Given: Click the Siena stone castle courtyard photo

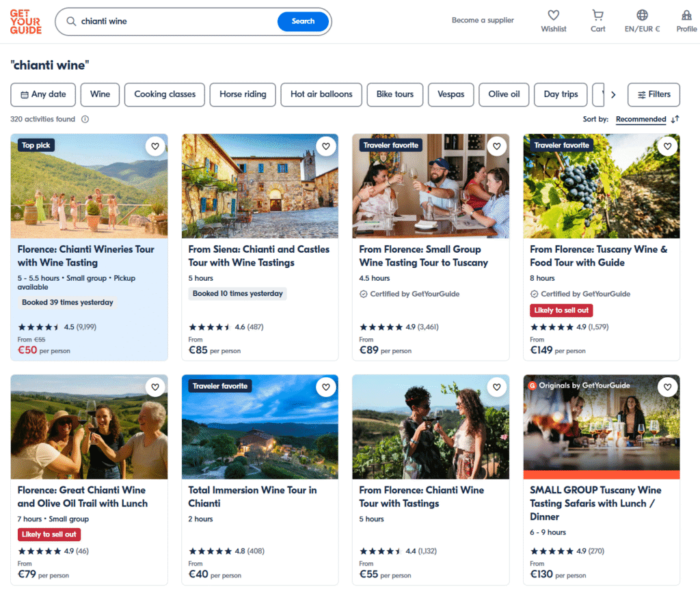Looking at the screenshot, I should [x=260, y=186].
